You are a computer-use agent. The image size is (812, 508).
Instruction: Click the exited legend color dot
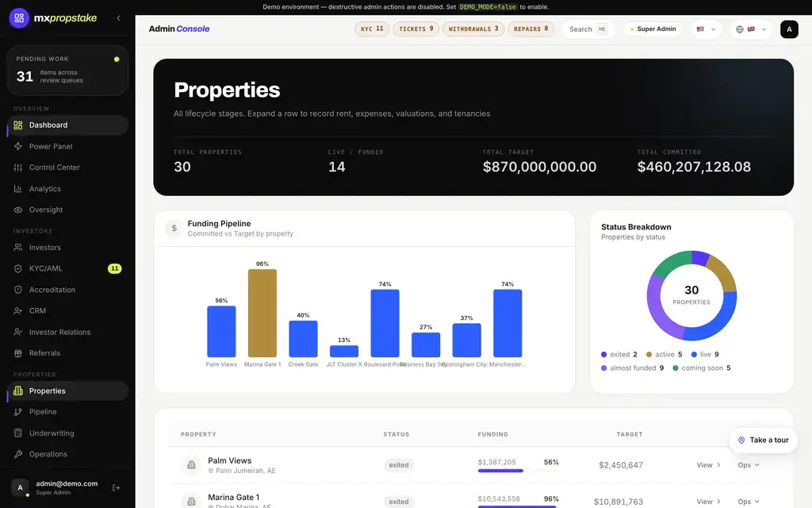(x=603, y=355)
